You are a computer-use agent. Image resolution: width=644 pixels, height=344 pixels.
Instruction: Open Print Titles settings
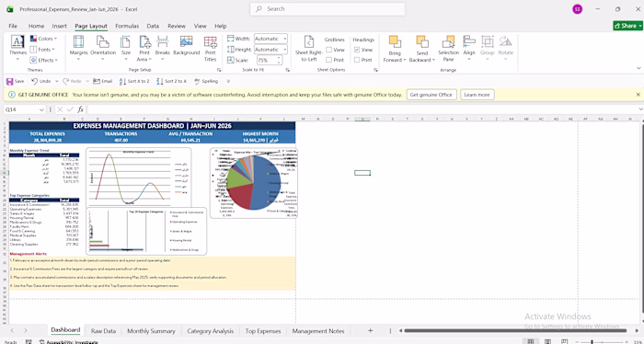point(210,48)
